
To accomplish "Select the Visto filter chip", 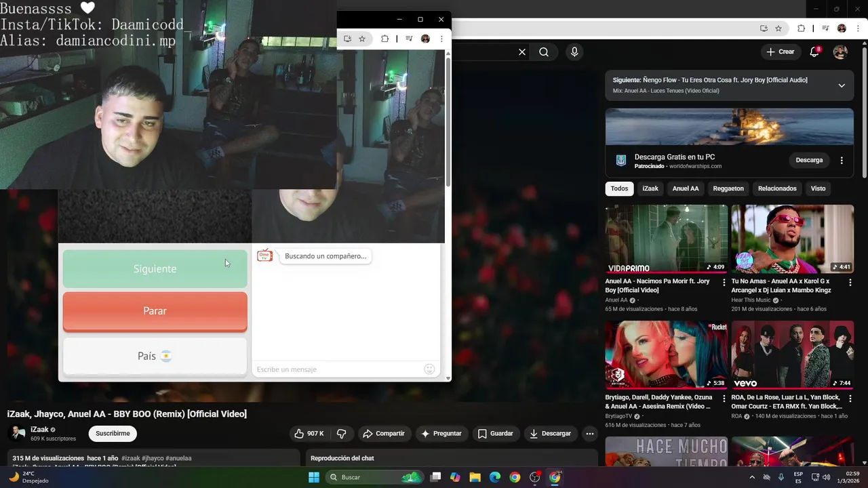I will coord(818,188).
